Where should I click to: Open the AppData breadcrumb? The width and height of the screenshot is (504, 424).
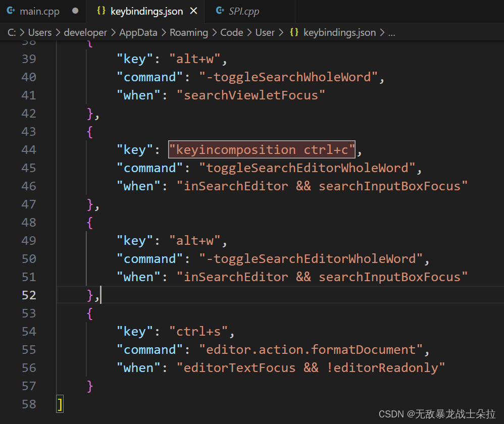point(138,32)
